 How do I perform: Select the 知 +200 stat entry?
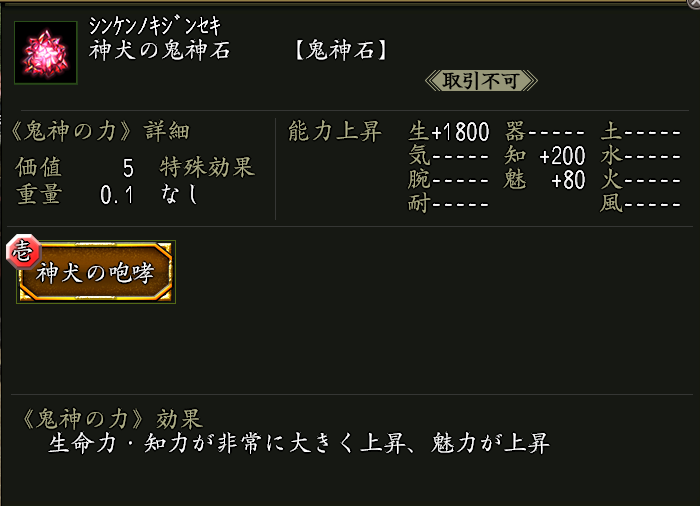coord(545,156)
